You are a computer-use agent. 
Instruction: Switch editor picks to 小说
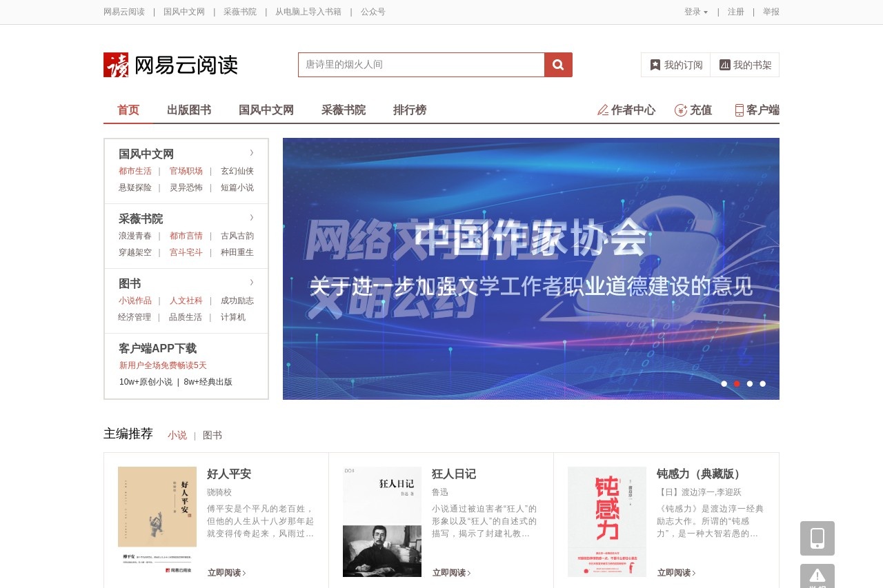pyautogui.click(x=177, y=435)
